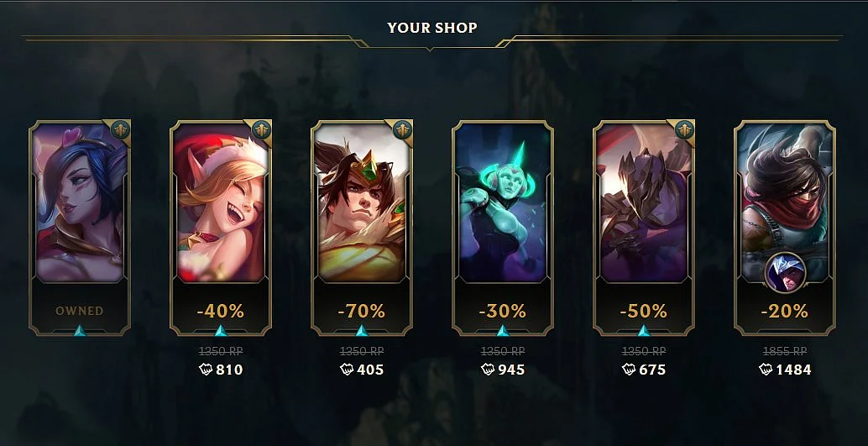This screenshot has height=446, width=868.
Task: Click blue gem under the -30% discount
Action: click(x=503, y=331)
